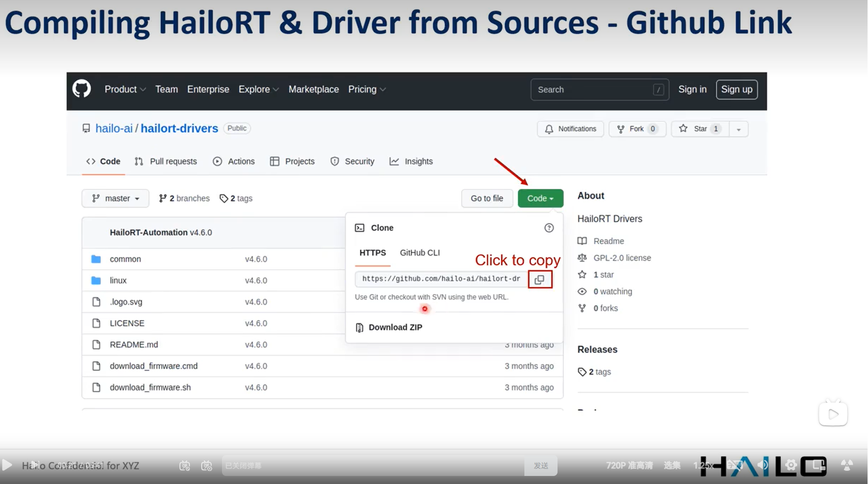The image size is (868, 484).
Task: Open the Team page link
Action: click(167, 89)
